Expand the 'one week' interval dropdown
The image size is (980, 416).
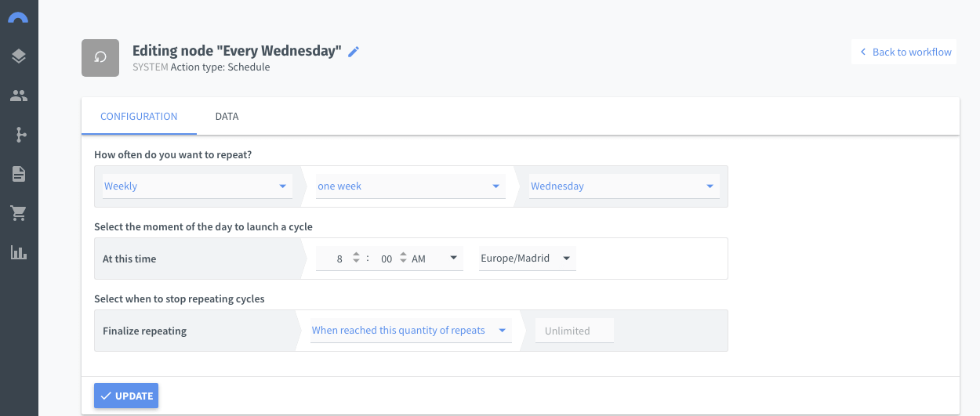point(409,186)
